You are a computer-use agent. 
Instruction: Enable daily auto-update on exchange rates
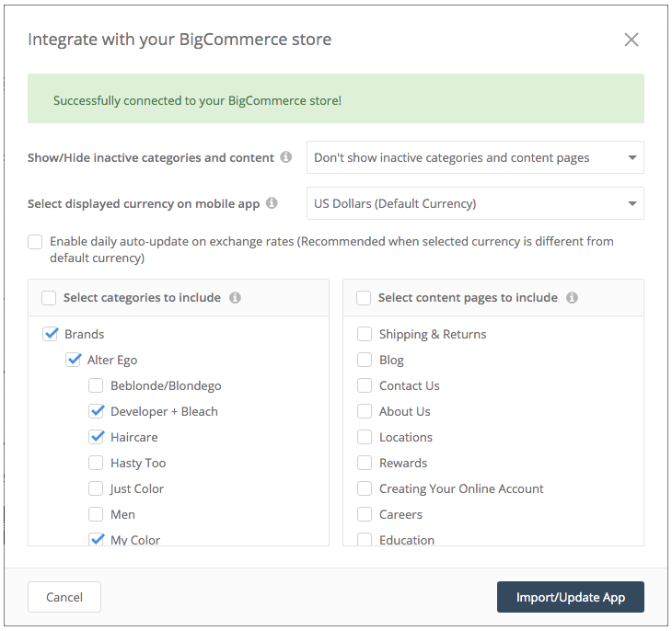pos(35,242)
